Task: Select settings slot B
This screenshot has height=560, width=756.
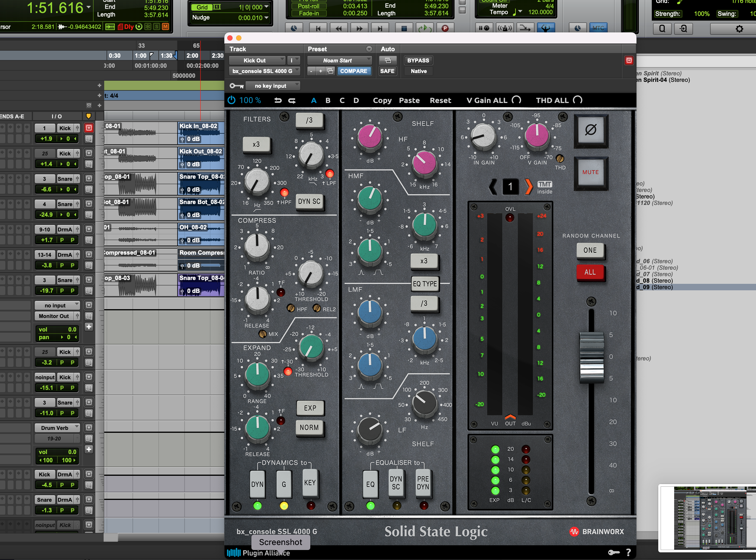Action: [328, 100]
